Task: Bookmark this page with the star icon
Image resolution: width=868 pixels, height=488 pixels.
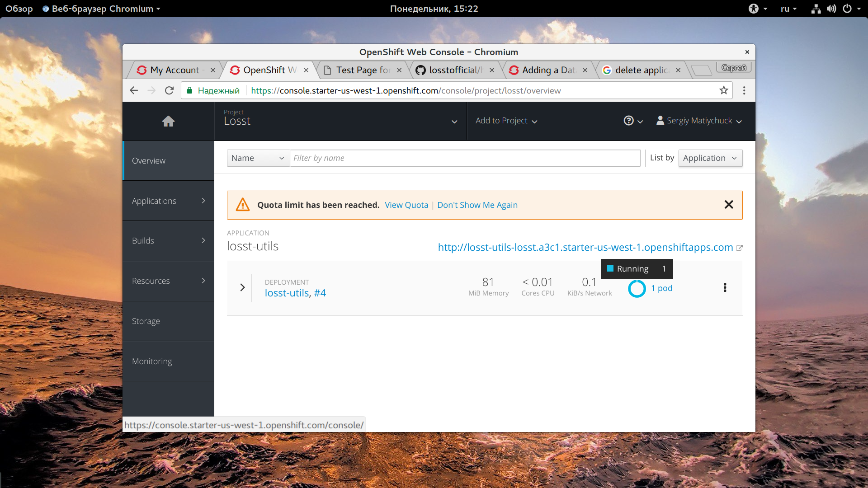Action: tap(724, 90)
